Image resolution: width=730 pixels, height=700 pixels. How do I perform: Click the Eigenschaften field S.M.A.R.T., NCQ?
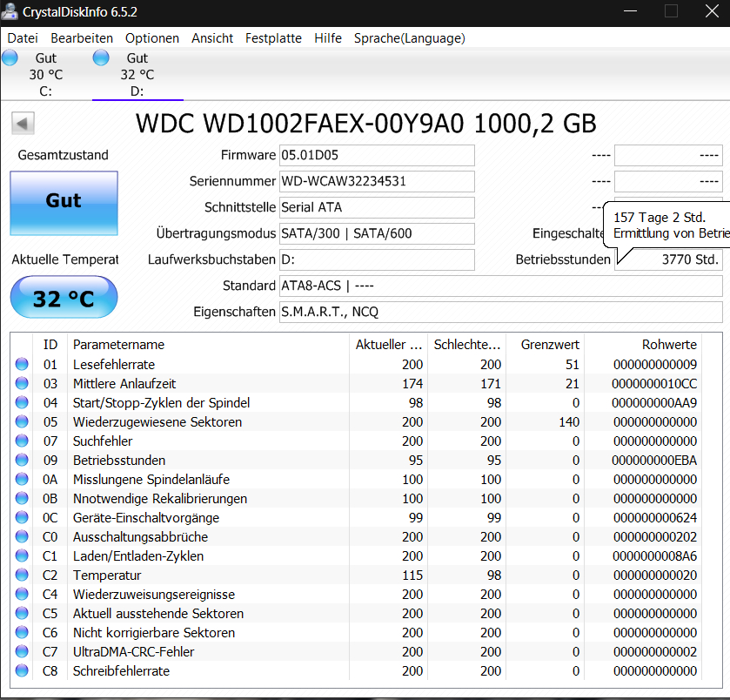(500, 312)
